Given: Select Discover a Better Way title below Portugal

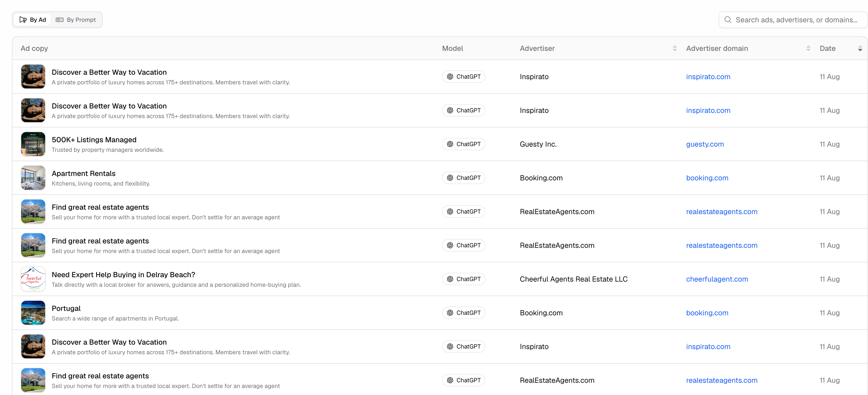Looking at the screenshot, I should 109,342.
